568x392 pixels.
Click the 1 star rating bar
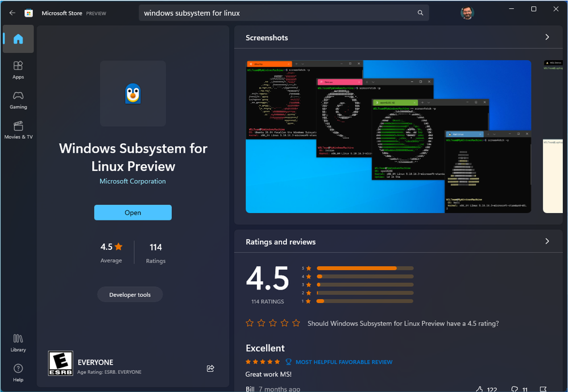(x=365, y=301)
